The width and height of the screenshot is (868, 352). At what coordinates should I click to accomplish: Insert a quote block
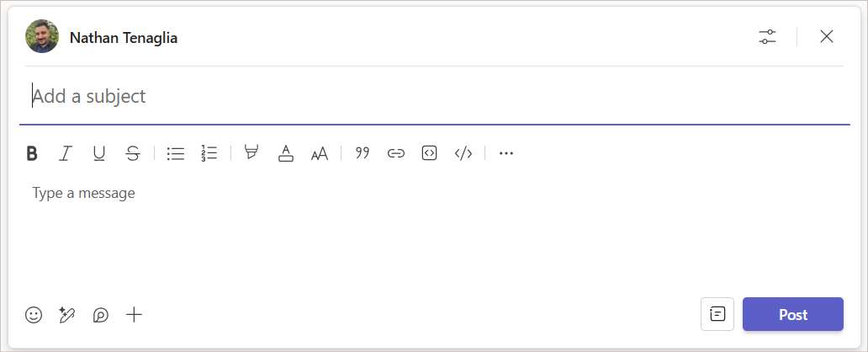[x=362, y=153]
